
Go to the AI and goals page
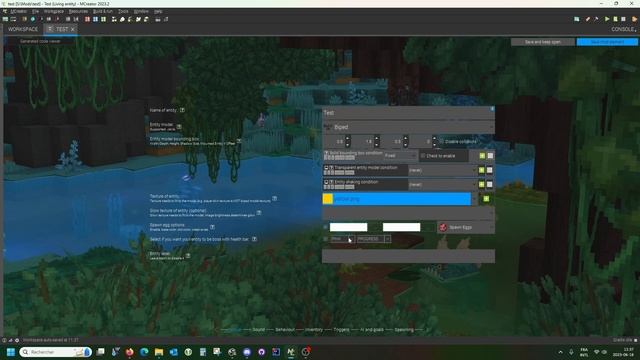tap(372, 330)
